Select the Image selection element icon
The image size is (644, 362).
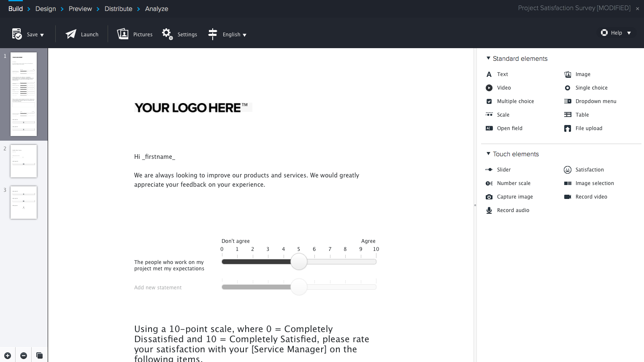click(x=568, y=183)
